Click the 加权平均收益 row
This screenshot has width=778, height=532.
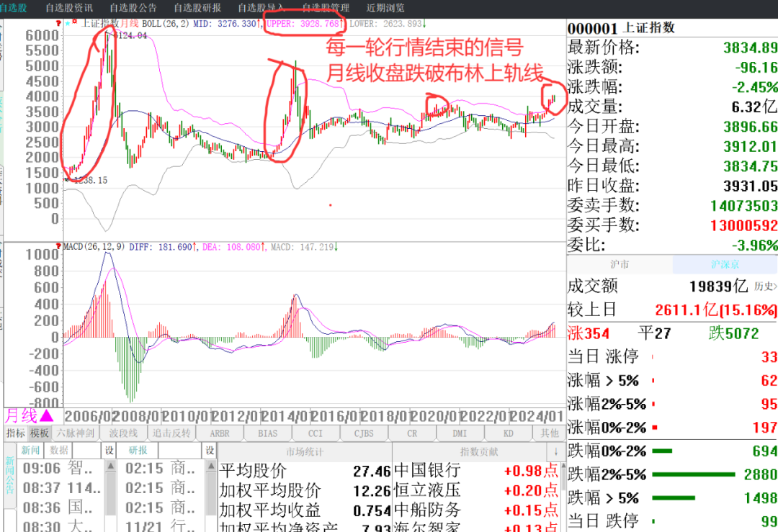point(305,510)
